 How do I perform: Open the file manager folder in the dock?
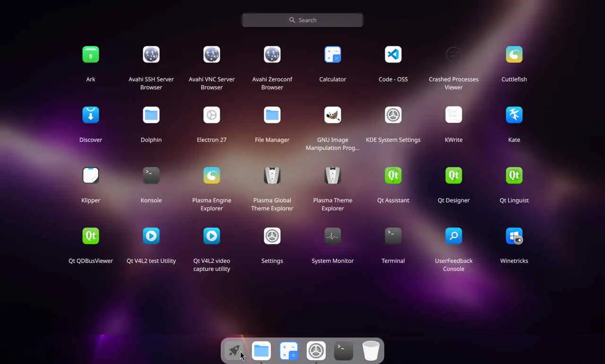[x=261, y=351]
